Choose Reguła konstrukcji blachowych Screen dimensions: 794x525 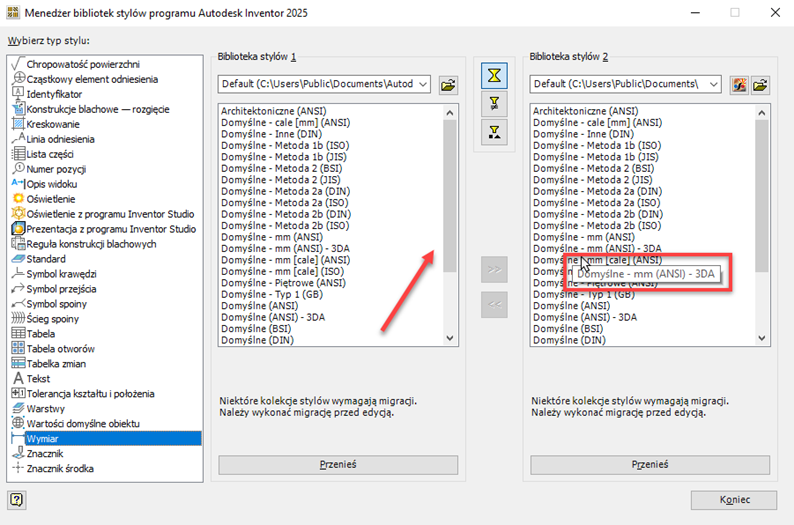point(91,244)
